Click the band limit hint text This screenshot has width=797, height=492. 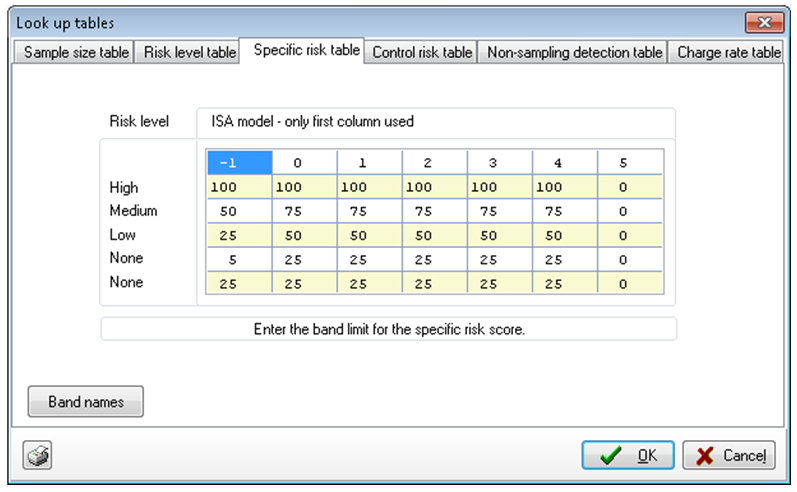click(389, 329)
